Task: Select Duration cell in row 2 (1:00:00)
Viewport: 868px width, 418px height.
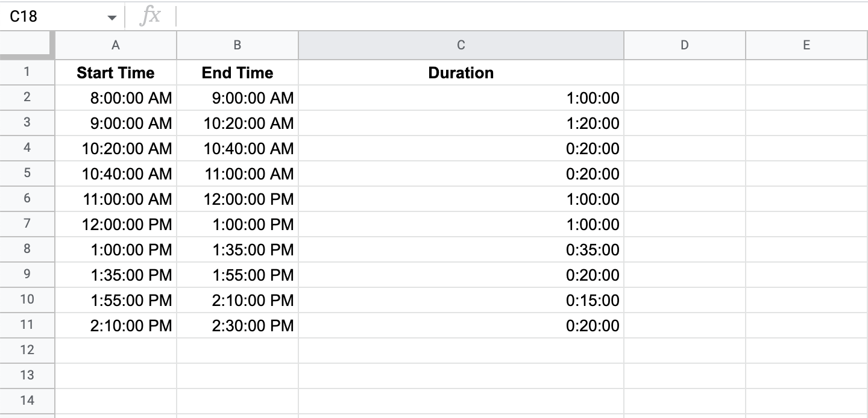Action: click(461, 98)
